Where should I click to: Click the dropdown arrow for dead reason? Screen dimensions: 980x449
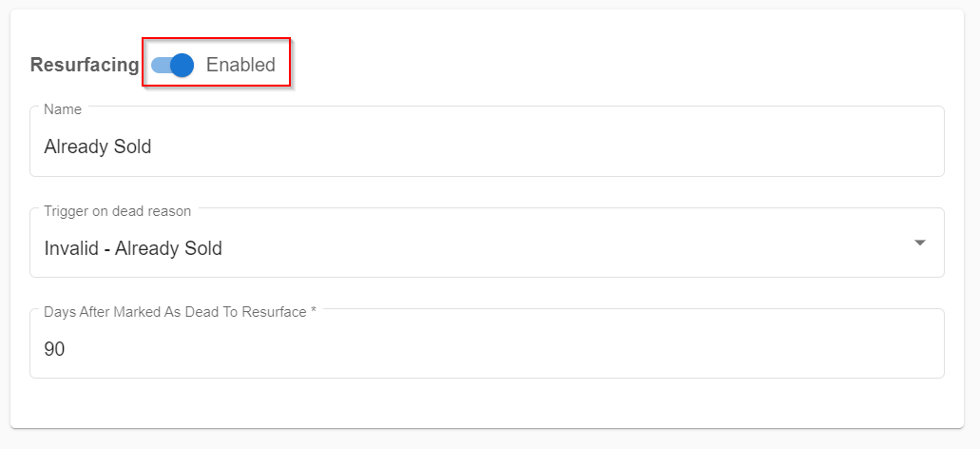tap(919, 243)
